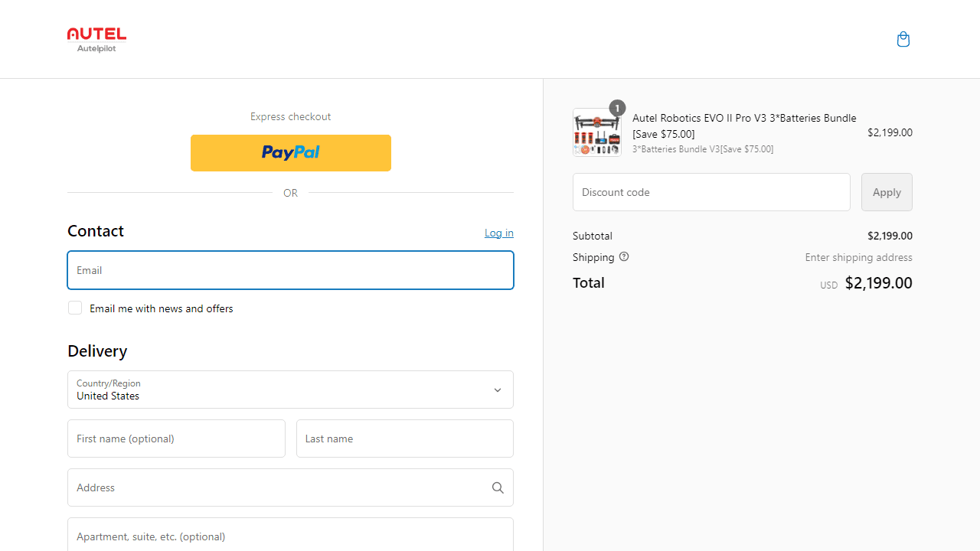Click the quantity badge on product image
980x551 pixels.
point(617,108)
